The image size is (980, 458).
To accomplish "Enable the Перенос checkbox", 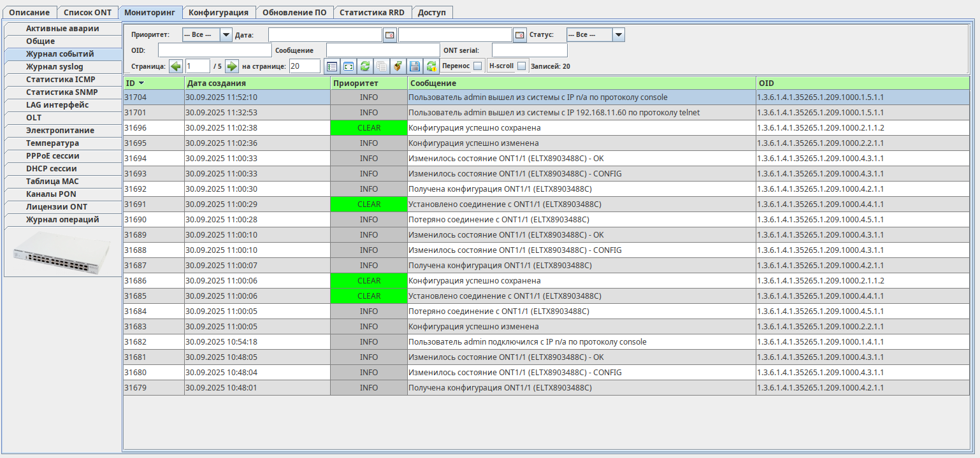I will tap(477, 66).
